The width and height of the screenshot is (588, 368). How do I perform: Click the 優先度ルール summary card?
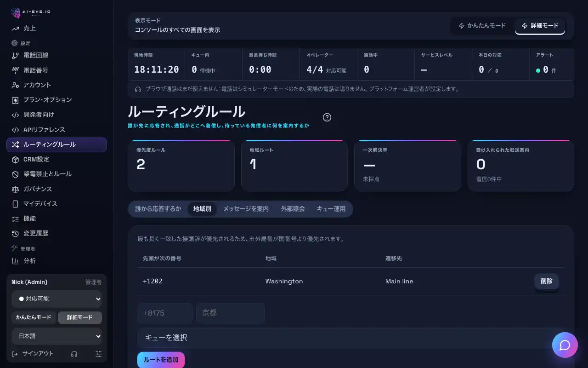click(181, 166)
